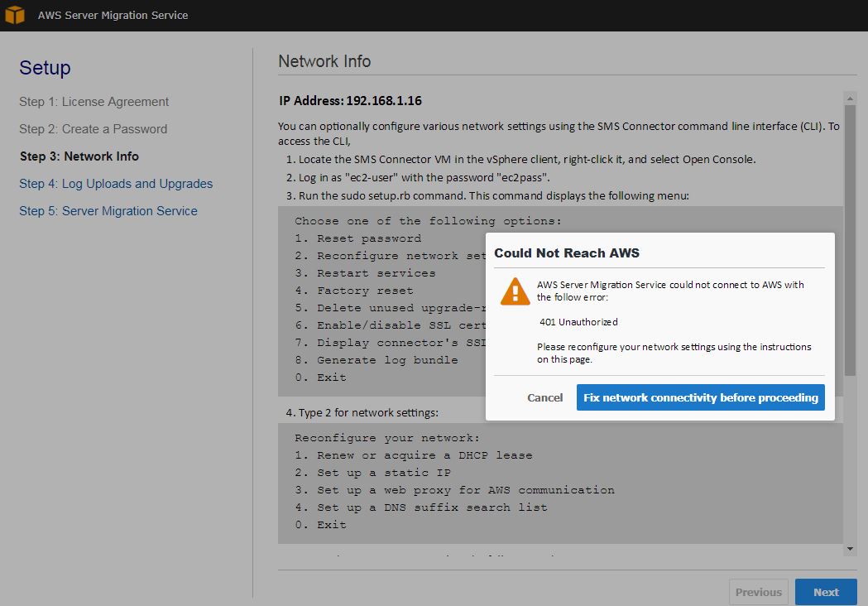
Task: Click the Next button
Action: [x=825, y=592]
